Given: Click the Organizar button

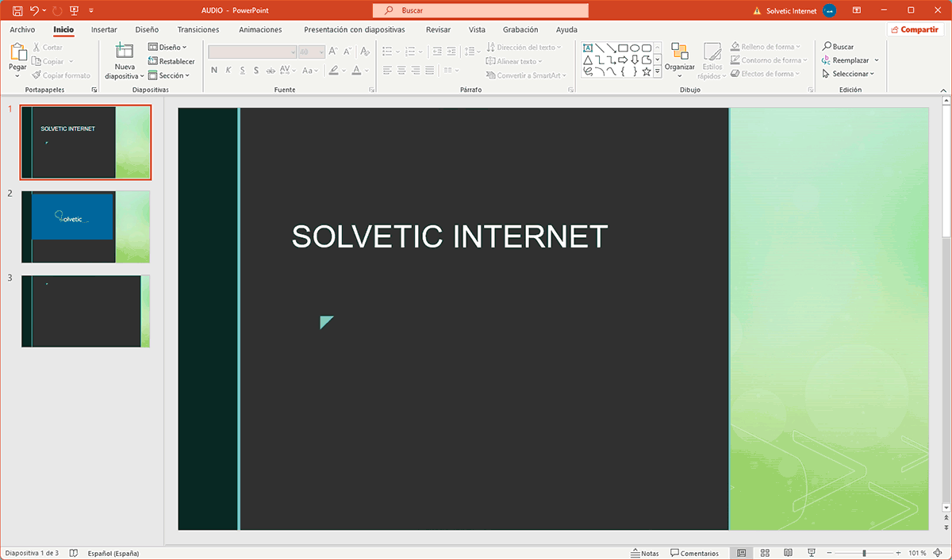Looking at the screenshot, I should [680, 61].
